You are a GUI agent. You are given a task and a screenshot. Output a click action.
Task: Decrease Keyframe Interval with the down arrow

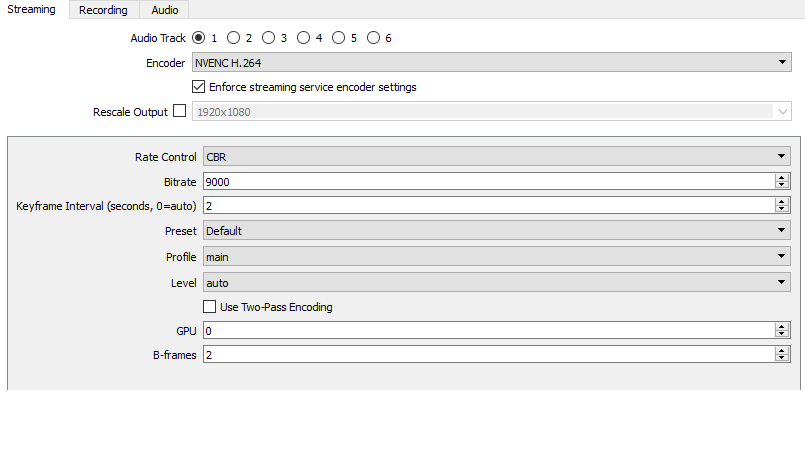point(781,209)
